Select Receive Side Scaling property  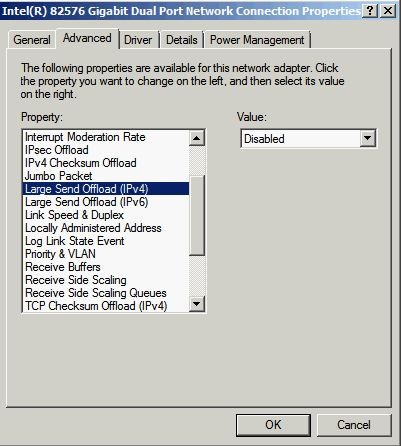click(x=106, y=280)
